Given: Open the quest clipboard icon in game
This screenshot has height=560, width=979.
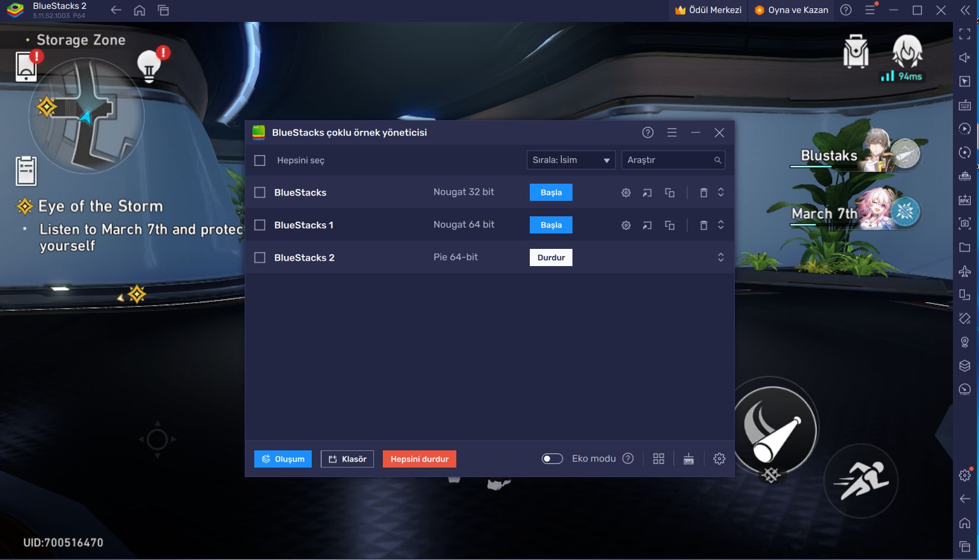Looking at the screenshot, I should tap(26, 171).
